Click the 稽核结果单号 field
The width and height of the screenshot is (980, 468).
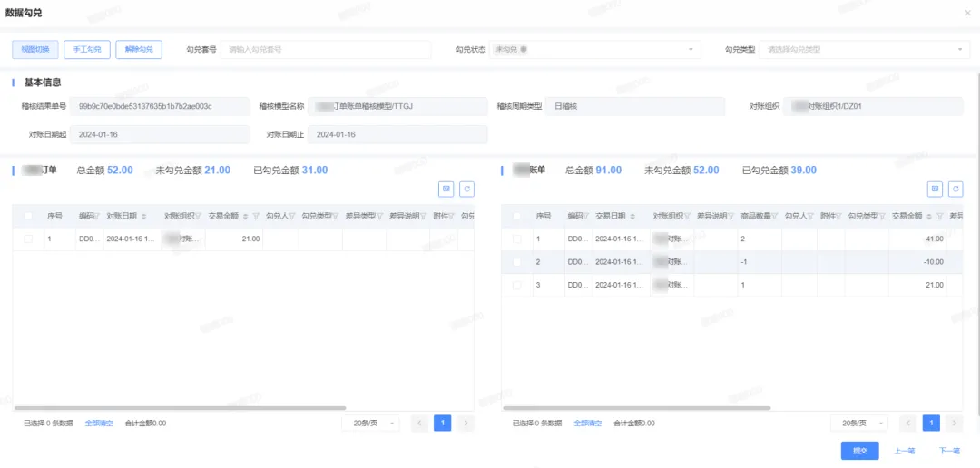pyautogui.click(x=160, y=106)
